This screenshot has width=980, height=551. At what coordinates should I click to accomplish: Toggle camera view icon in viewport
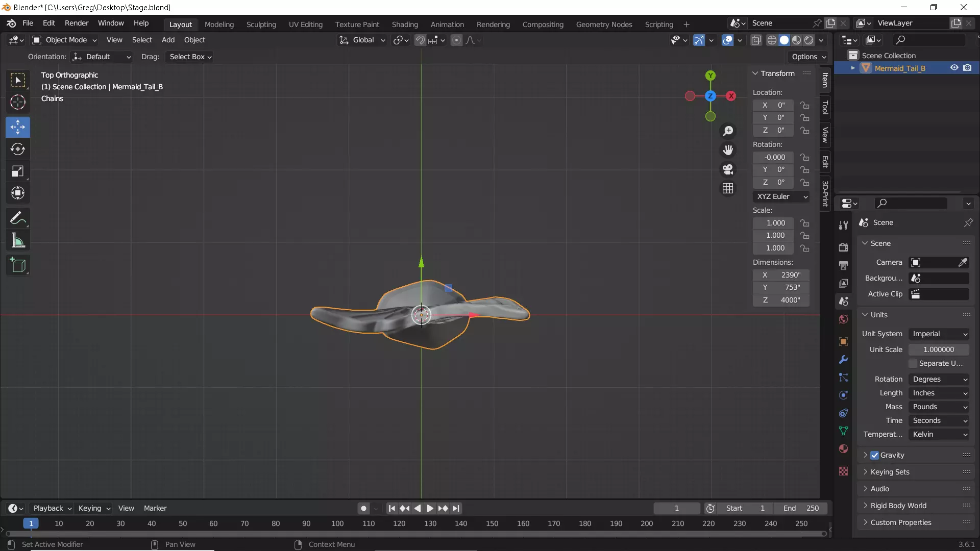tap(728, 169)
